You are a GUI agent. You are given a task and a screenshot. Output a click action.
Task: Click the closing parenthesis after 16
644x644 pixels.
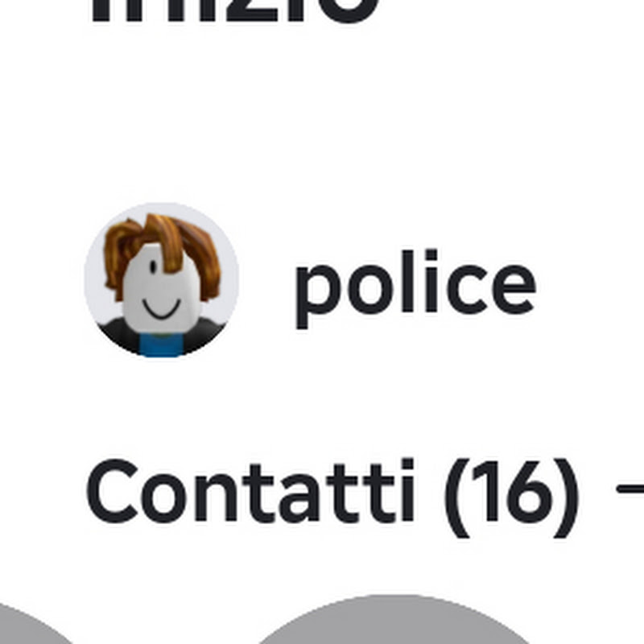pyautogui.click(x=567, y=497)
